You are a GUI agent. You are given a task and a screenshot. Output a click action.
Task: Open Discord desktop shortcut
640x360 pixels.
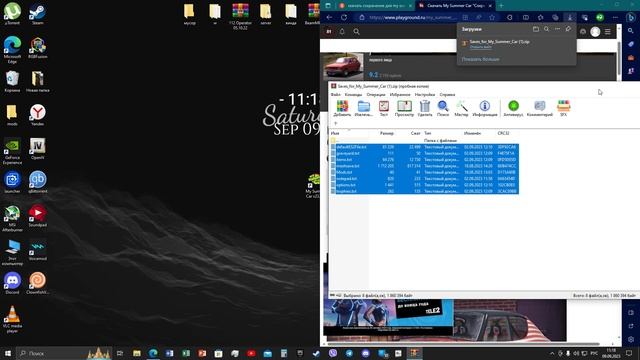pos(12,283)
